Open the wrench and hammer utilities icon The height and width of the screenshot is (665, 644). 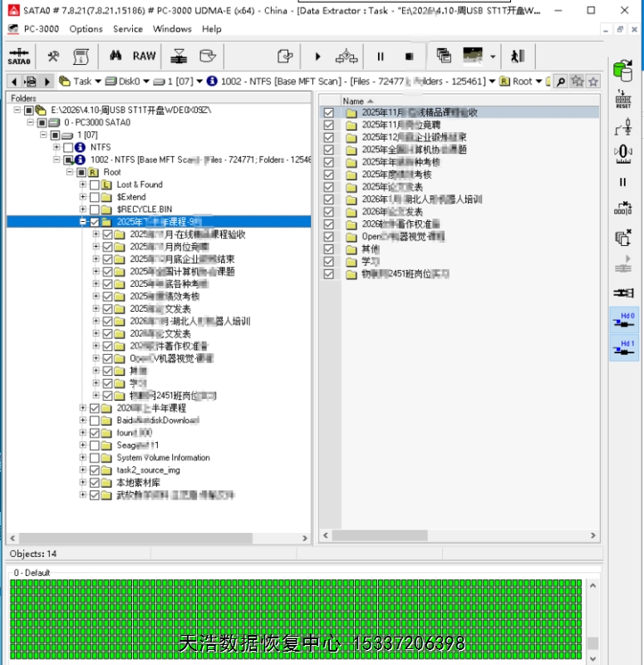[x=53, y=57]
